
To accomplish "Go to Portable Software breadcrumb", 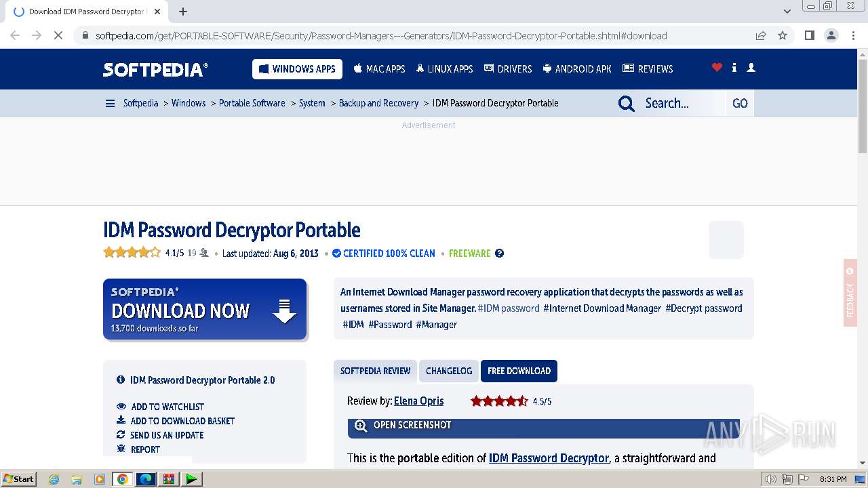I will [252, 103].
